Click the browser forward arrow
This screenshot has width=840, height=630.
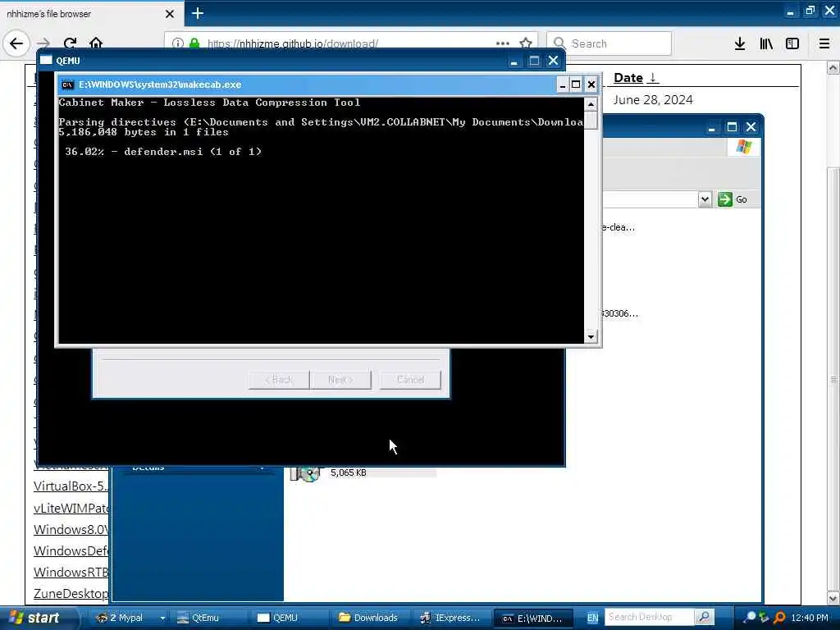44,43
